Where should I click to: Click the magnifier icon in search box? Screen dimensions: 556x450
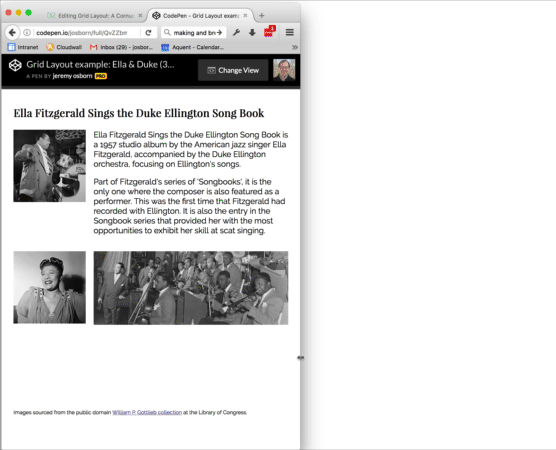167,33
